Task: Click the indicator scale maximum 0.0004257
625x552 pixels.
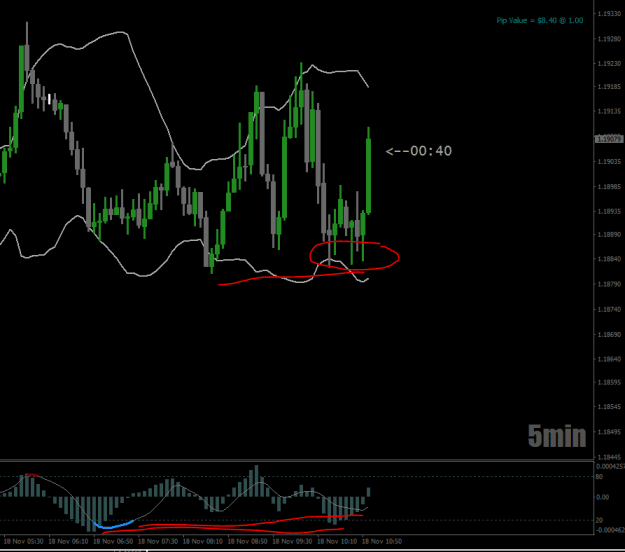Action: click(609, 466)
